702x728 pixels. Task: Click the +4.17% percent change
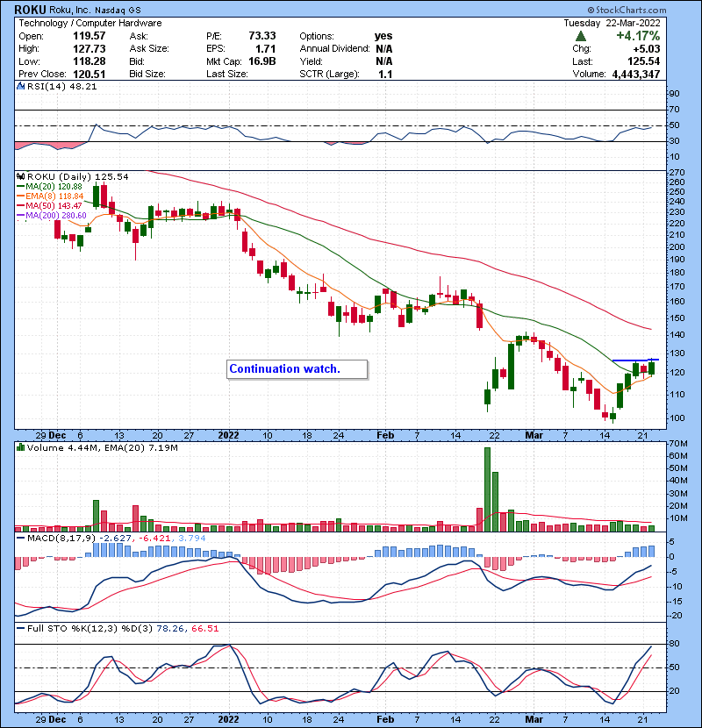(638, 36)
